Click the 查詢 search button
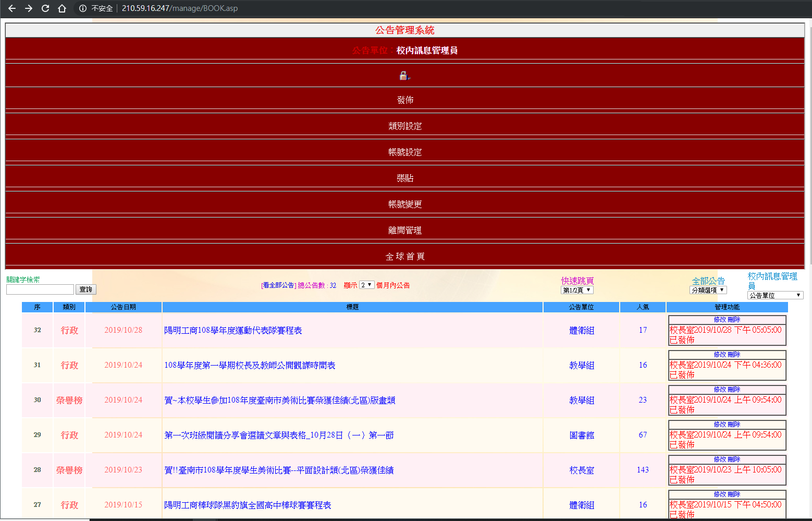This screenshot has height=521, width=812. click(x=86, y=289)
